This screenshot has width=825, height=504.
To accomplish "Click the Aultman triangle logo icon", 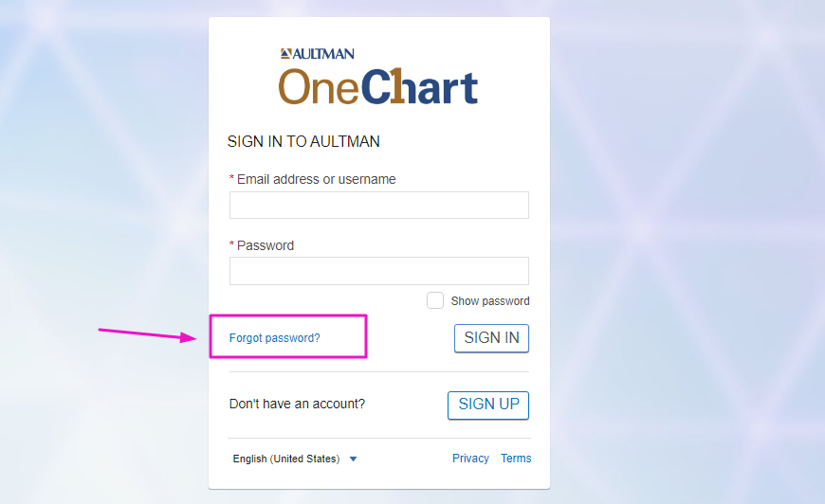I will (x=285, y=53).
